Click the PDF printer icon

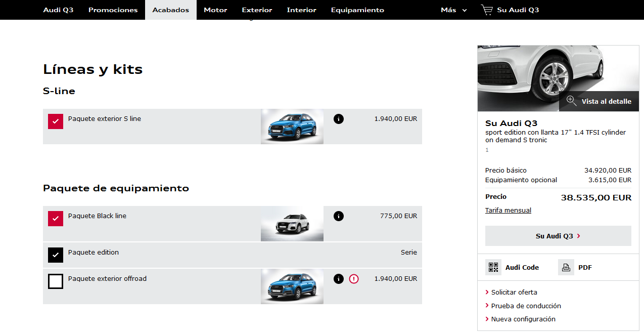pos(566,267)
